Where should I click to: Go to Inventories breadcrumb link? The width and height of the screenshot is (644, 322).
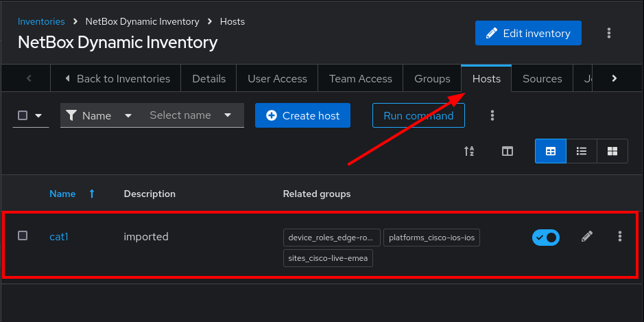point(41,21)
